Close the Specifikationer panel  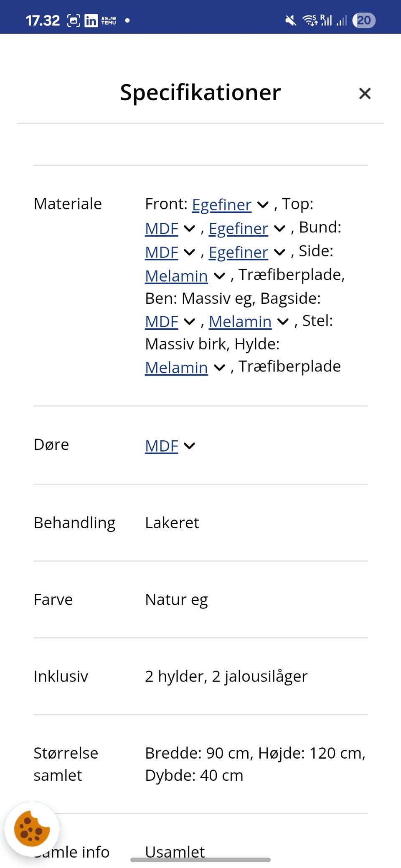(365, 93)
